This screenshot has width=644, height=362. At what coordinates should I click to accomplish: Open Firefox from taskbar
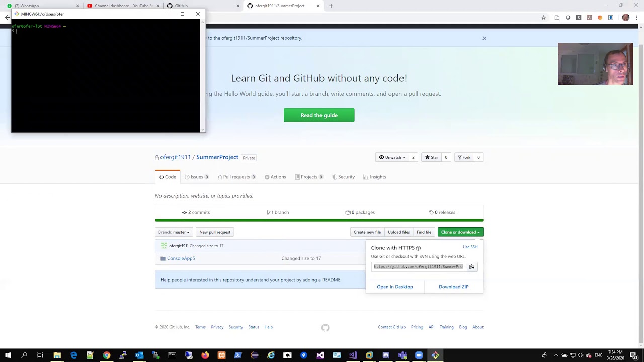205,355
